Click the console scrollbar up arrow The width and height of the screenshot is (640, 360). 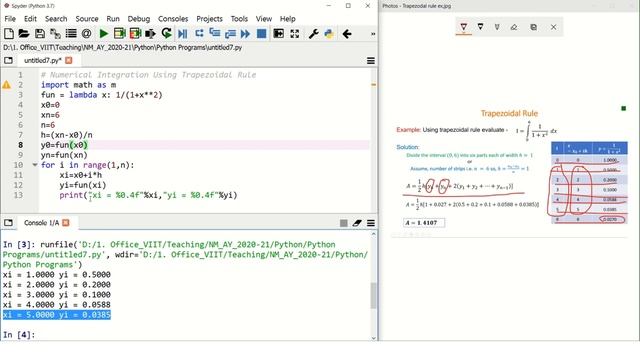pyautogui.click(x=373, y=234)
